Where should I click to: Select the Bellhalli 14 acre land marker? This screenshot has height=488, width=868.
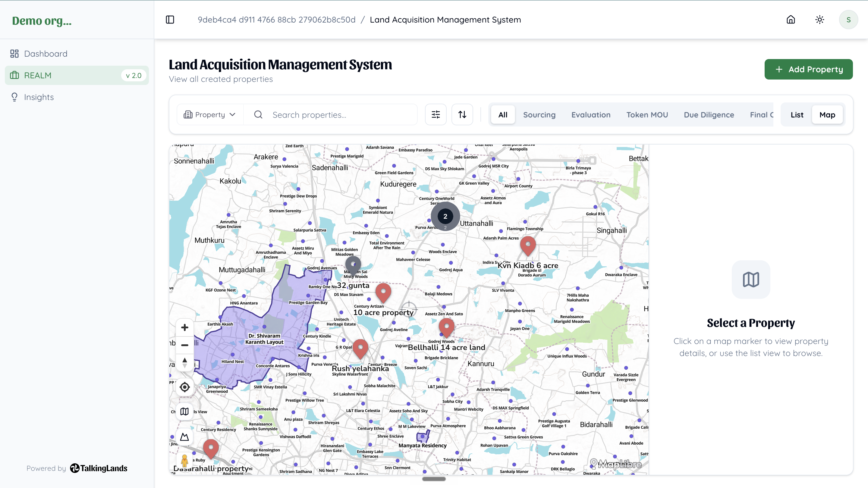pyautogui.click(x=446, y=327)
